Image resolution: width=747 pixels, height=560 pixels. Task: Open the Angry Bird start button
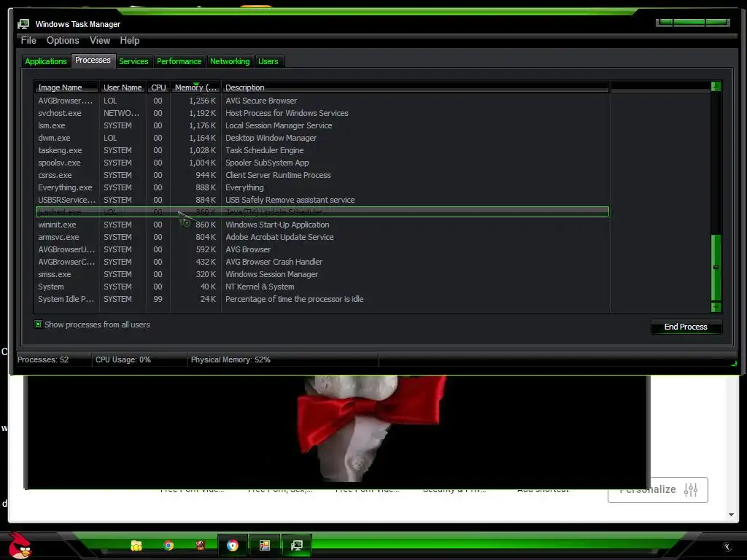(x=19, y=545)
